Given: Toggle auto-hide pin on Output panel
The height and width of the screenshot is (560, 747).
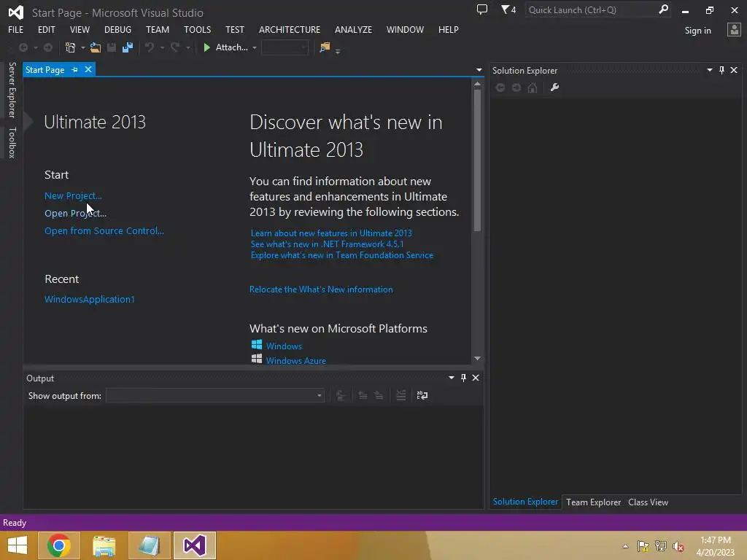Looking at the screenshot, I should 463,378.
